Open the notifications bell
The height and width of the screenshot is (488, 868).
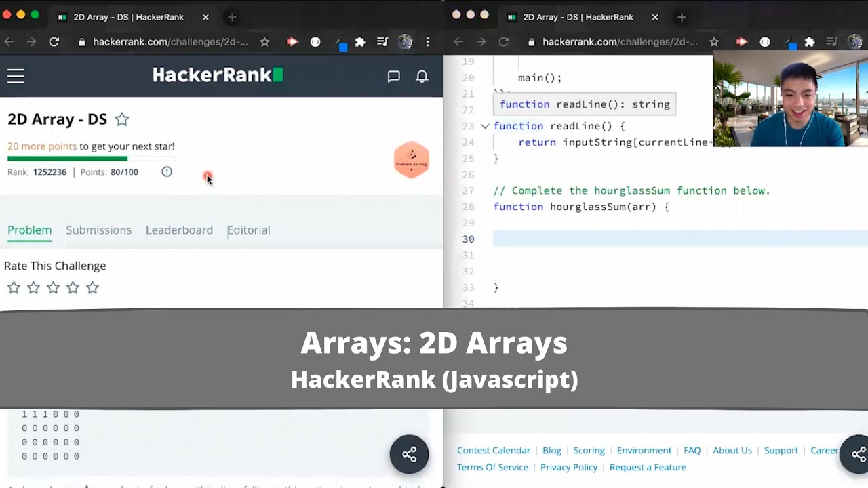[422, 77]
